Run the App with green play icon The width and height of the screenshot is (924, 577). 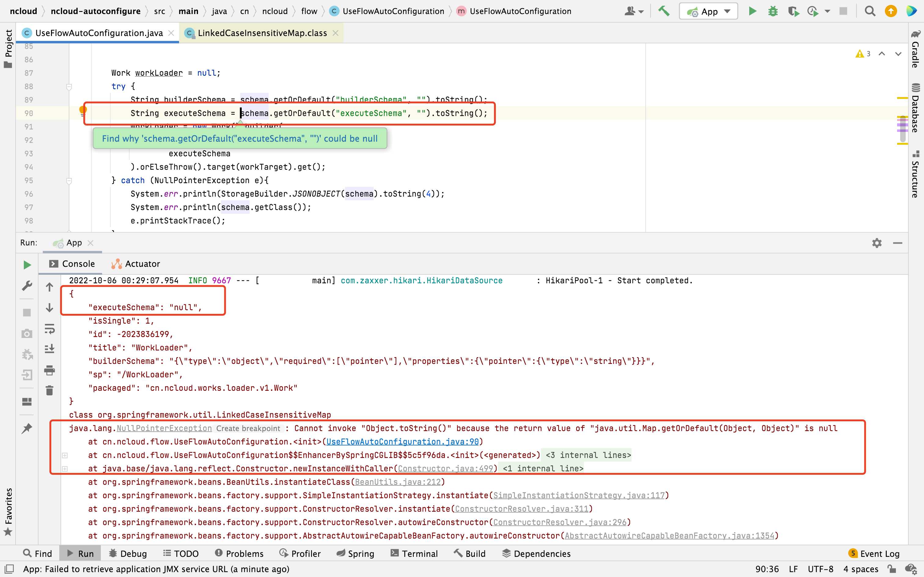point(752,11)
